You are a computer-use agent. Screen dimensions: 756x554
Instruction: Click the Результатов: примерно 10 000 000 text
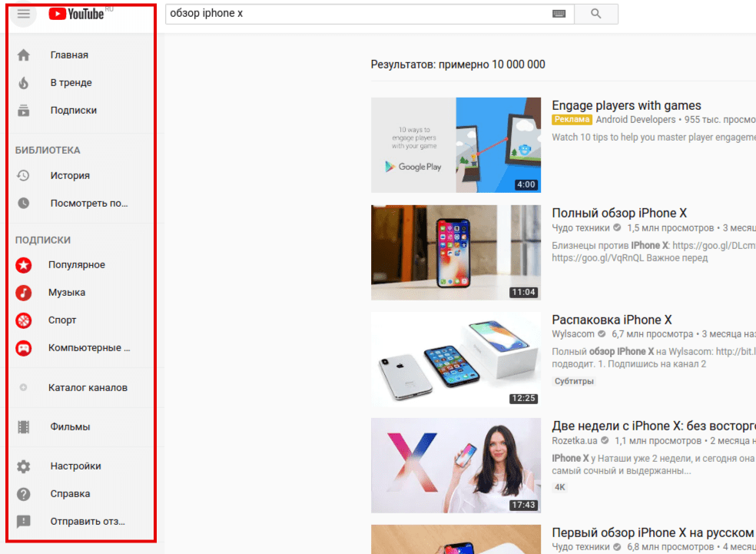click(458, 65)
